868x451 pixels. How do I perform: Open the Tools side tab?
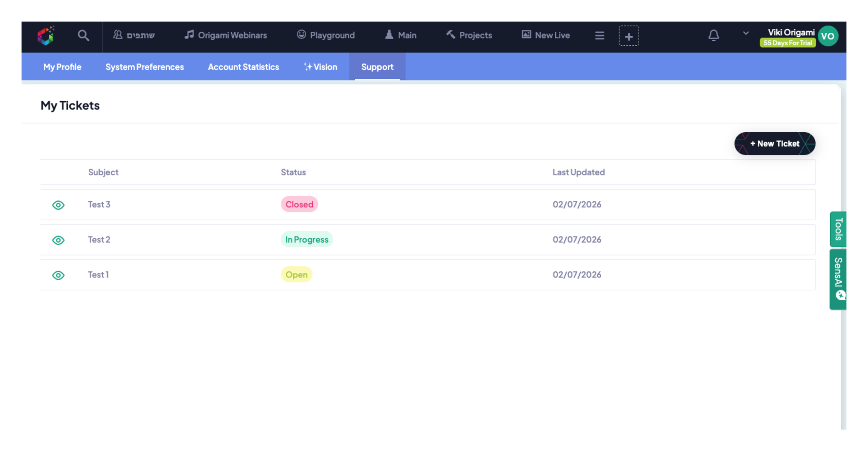pyautogui.click(x=838, y=229)
